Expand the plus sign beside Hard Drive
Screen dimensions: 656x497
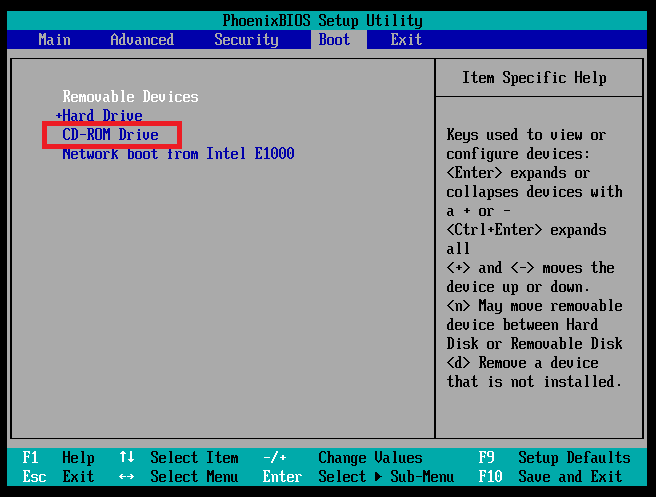[59, 115]
